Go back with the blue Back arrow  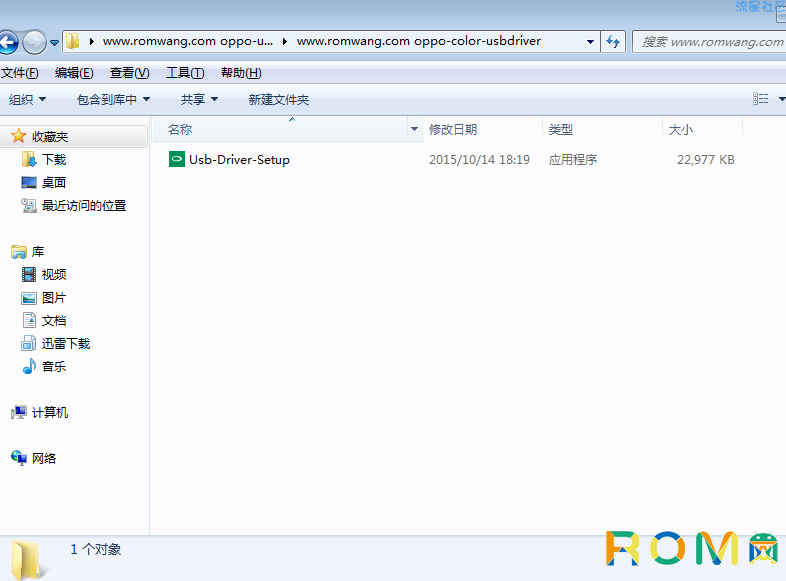(x=8, y=43)
